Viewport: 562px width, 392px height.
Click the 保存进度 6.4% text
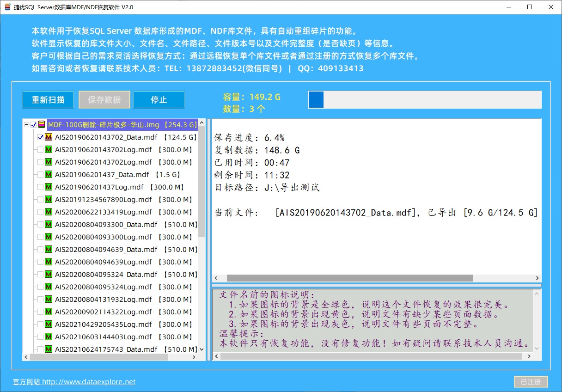[x=250, y=138]
